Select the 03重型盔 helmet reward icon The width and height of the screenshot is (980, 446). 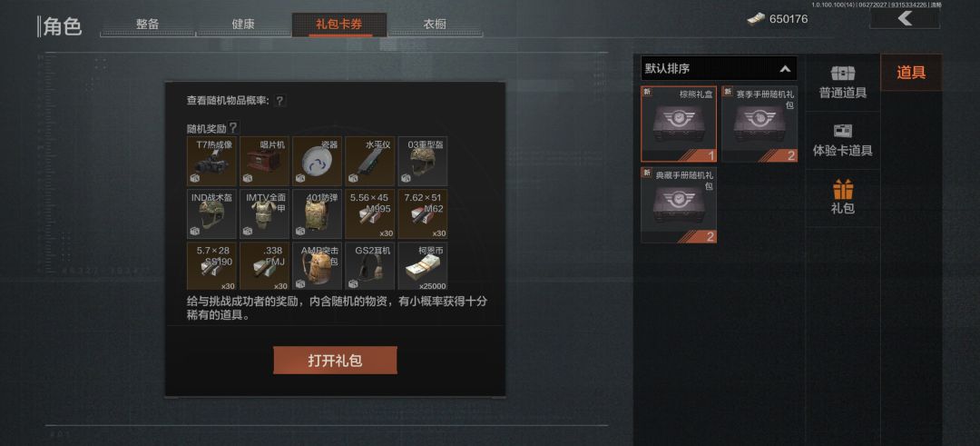click(x=423, y=162)
